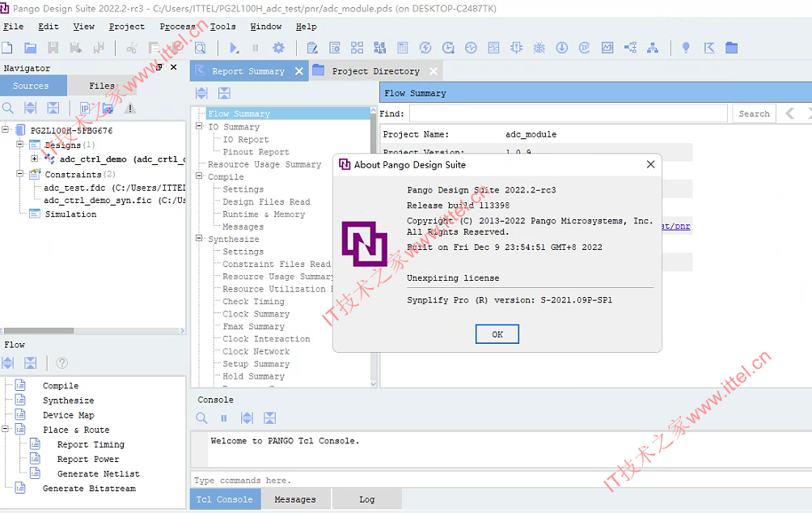Screen dimensions: 812x513
Task: Switch to the Files tab in Navigator
Action: click(x=102, y=86)
